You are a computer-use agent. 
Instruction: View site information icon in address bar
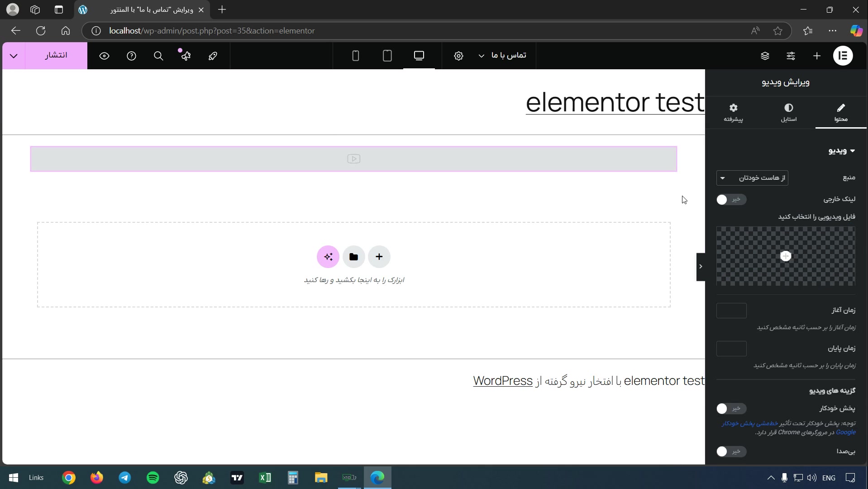(96, 31)
